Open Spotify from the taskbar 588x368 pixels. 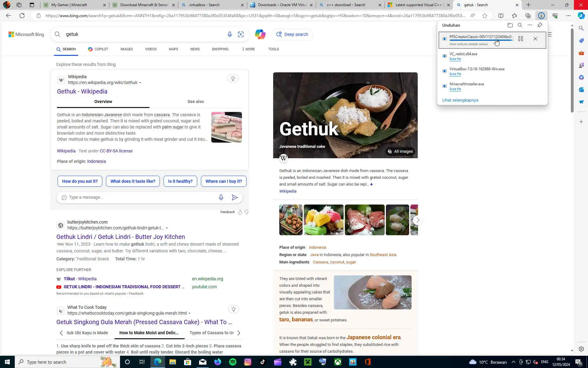pos(233,362)
